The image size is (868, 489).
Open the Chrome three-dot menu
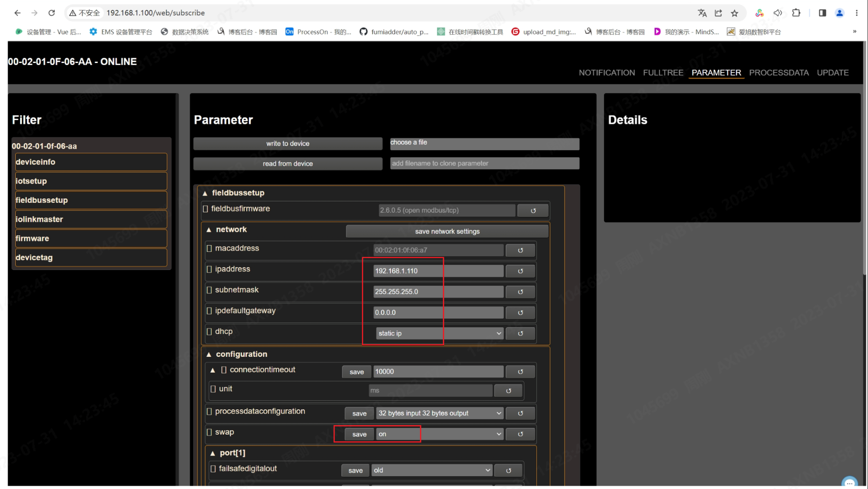857,13
